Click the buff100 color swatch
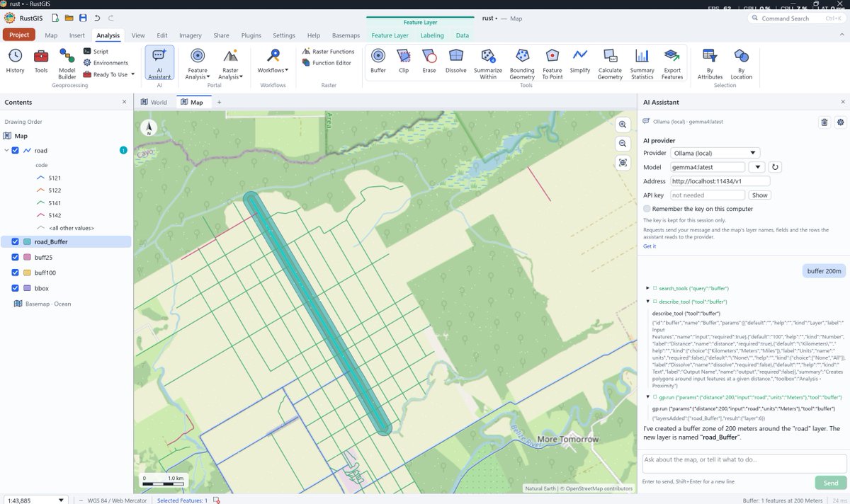 click(27, 273)
